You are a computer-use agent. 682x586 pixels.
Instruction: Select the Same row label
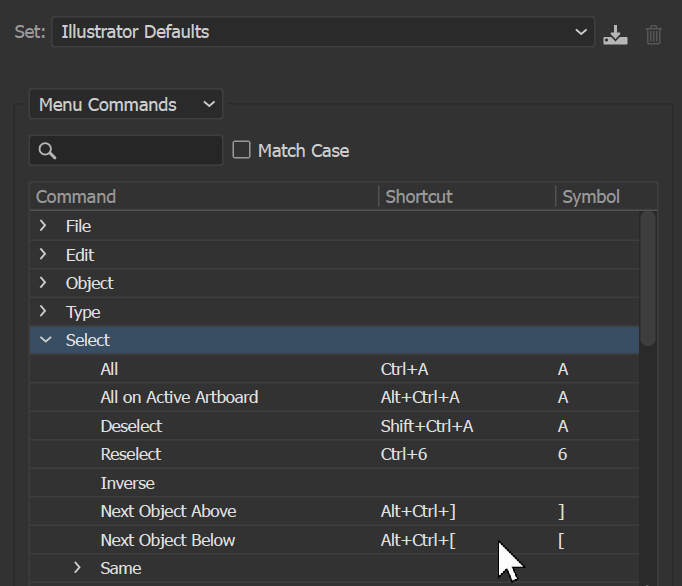[x=121, y=568]
